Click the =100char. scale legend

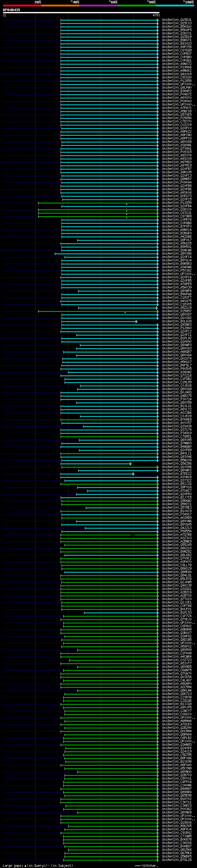tap(147, 866)
